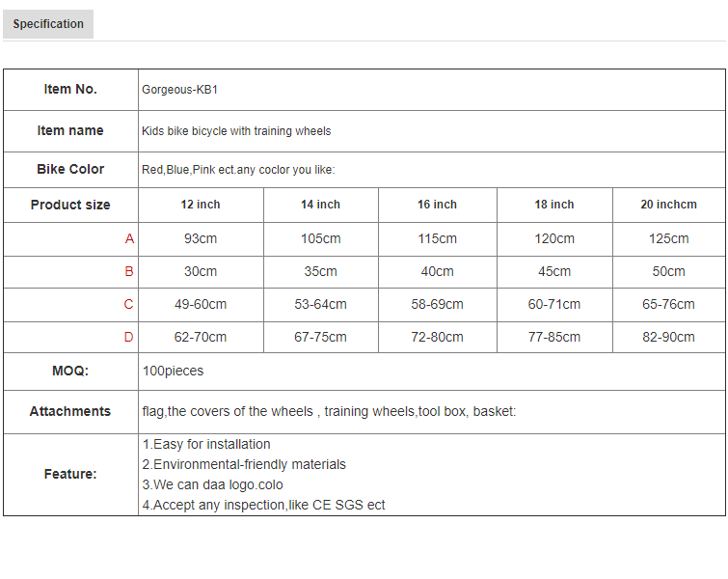Select the Item No. header cell
The height and width of the screenshot is (579, 728).
point(70,90)
